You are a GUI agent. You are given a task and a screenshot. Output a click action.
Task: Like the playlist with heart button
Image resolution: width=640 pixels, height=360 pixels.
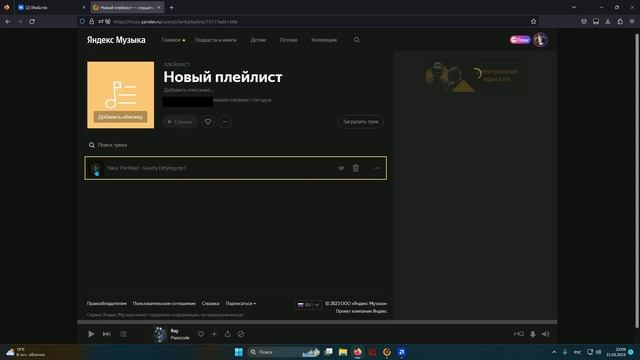208,122
